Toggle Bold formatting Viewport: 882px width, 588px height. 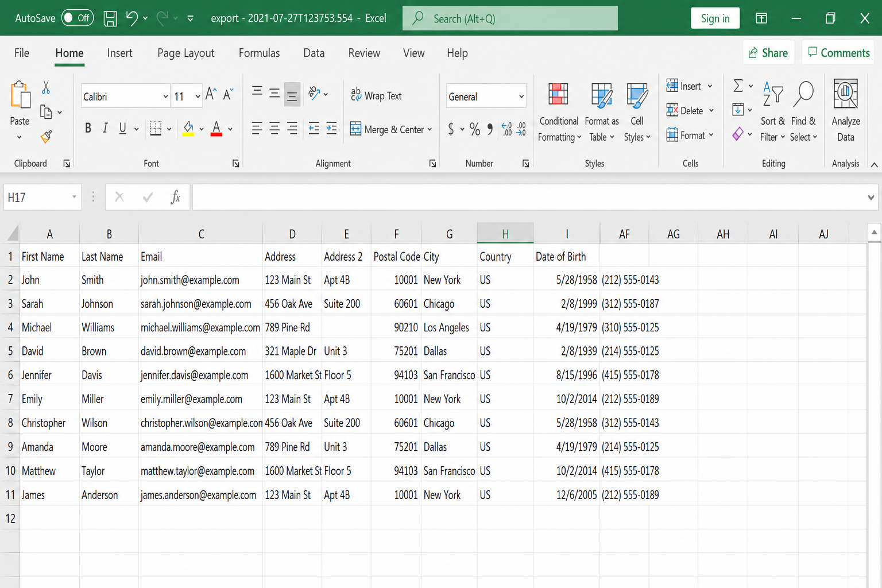tap(88, 128)
